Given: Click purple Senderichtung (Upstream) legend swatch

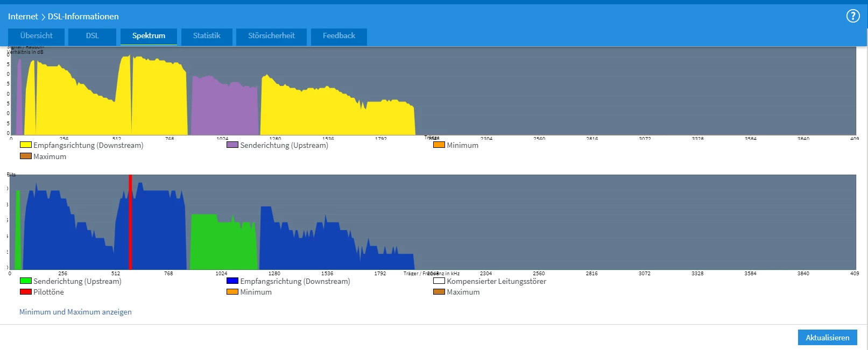Looking at the screenshot, I should pos(232,145).
